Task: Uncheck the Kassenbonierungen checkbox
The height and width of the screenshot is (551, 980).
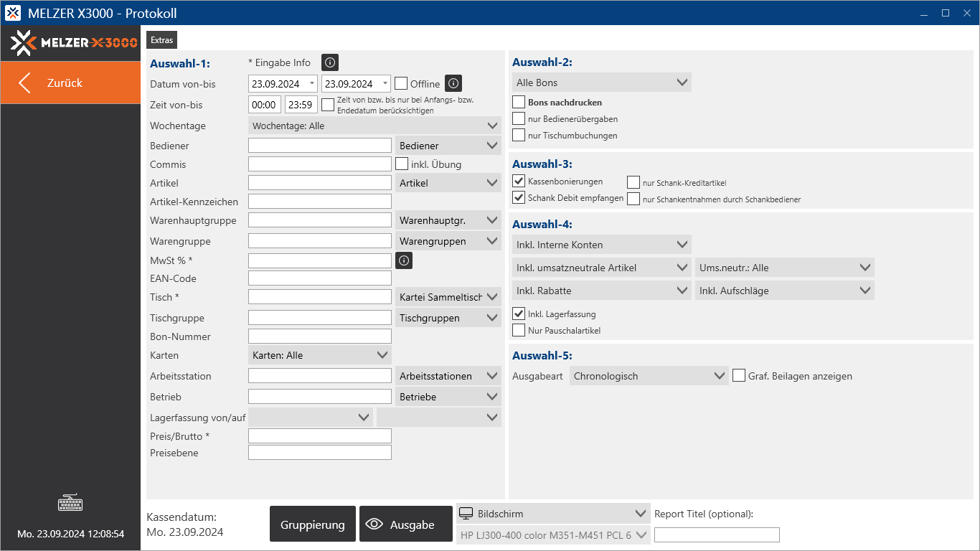Action: pos(519,182)
